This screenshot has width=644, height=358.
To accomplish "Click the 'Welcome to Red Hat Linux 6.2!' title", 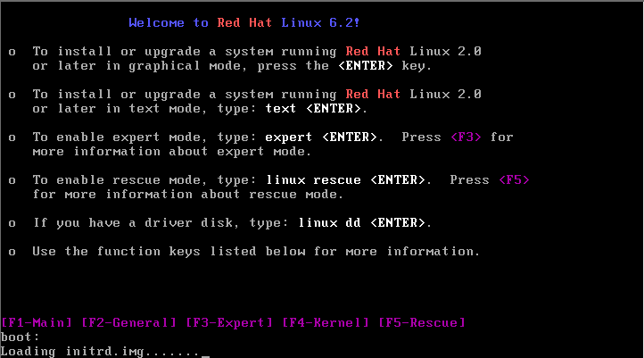I will coord(244,22).
